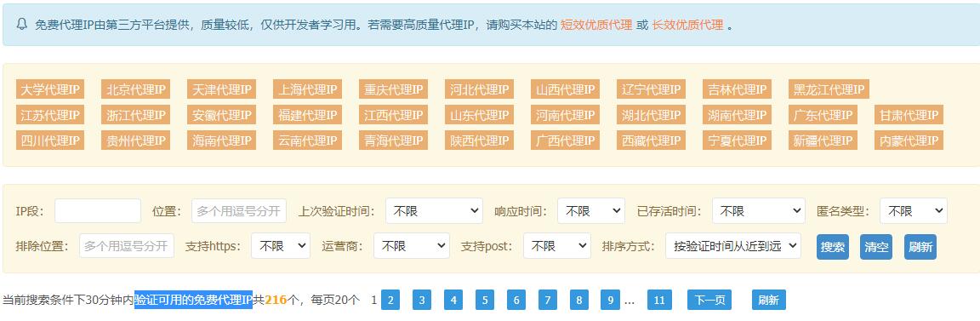Select 海南代理IP tag
The width and height of the screenshot is (980, 321).
[222, 140]
